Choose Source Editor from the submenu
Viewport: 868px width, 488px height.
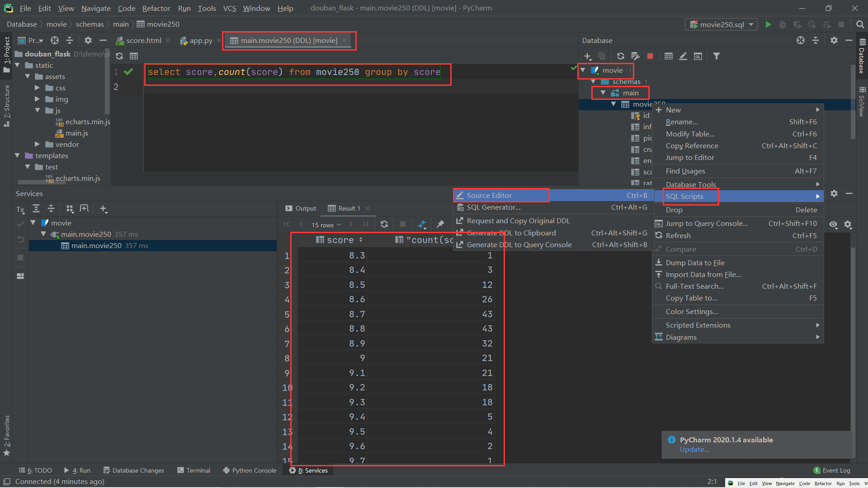coord(489,195)
